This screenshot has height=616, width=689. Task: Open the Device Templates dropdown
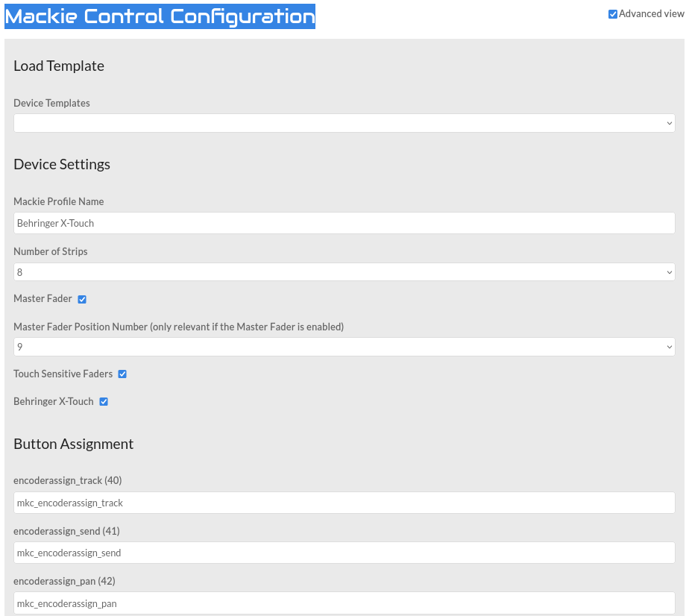point(344,123)
